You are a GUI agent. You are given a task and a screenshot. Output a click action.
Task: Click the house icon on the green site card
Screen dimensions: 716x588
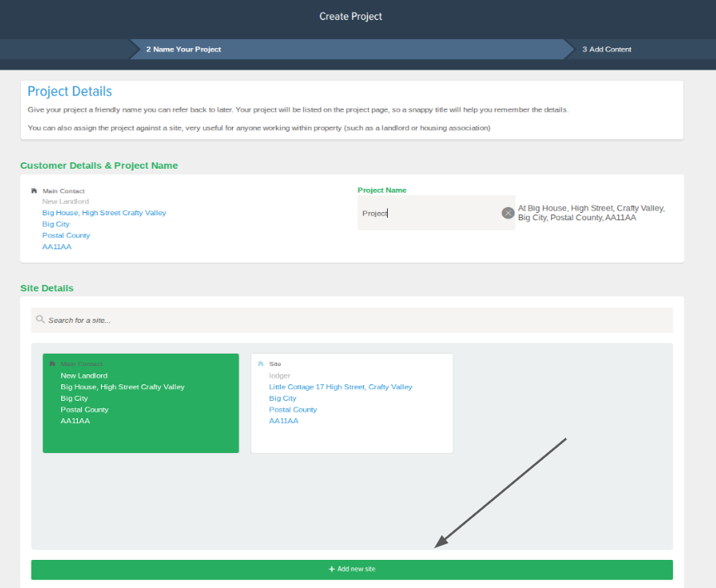click(52, 364)
